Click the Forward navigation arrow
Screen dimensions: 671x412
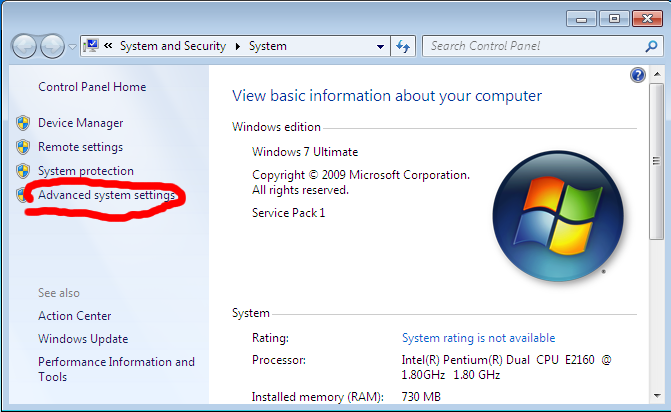pyautogui.click(x=52, y=46)
